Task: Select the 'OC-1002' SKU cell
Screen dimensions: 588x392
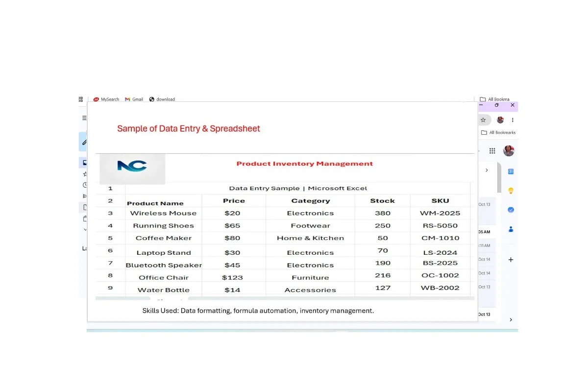Action: coord(440,275)
